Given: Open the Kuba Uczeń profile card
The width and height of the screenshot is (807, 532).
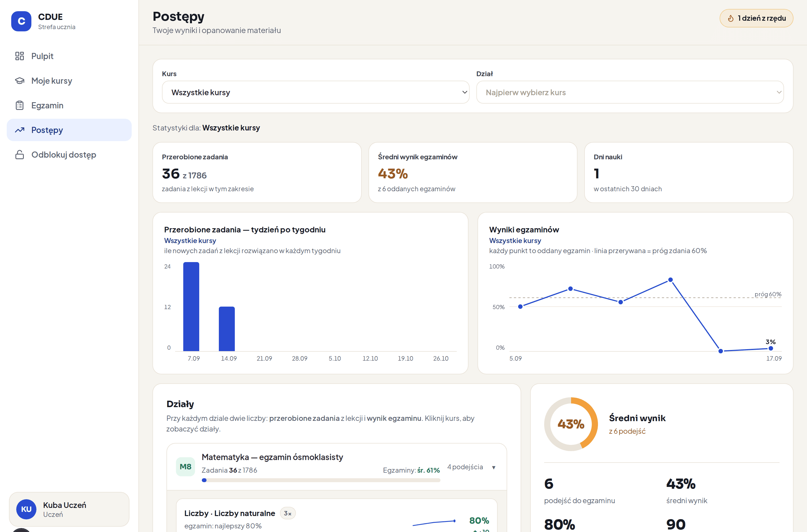Looking at the screenshot, I should click(69, 509).
